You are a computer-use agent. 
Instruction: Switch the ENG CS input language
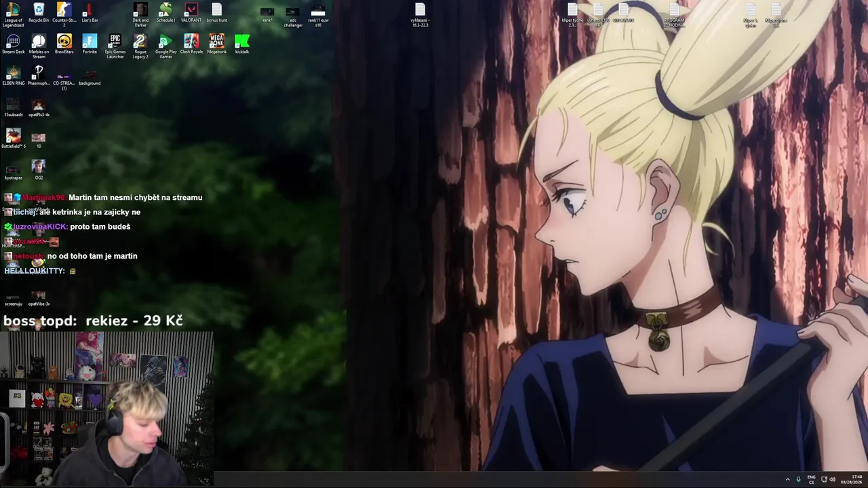[811, 480]
